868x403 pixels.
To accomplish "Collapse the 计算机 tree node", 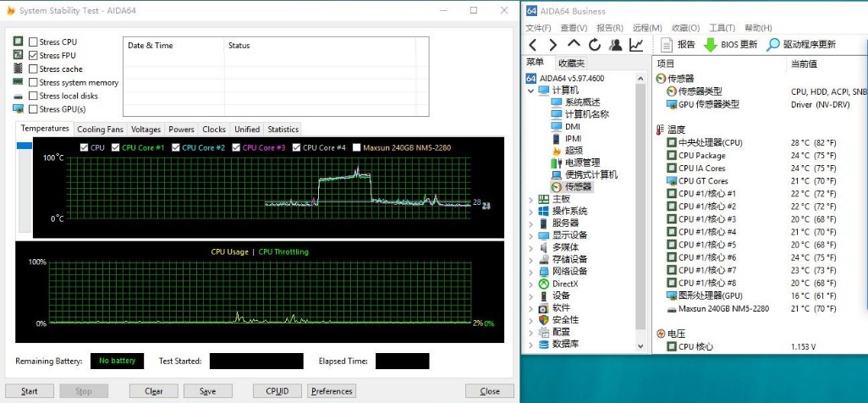I will click(x=531, y=91).
